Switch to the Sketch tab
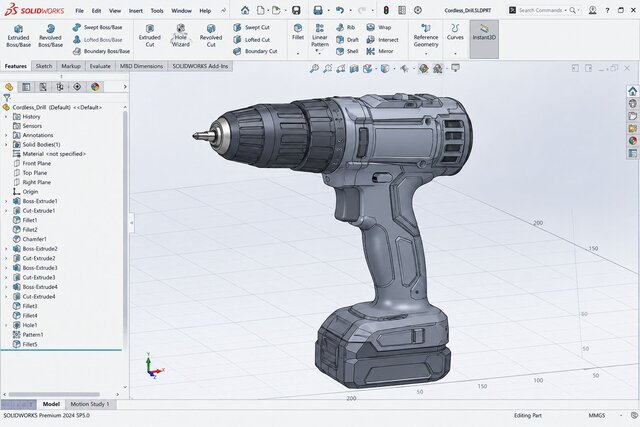This screenshot has height=427, width=640. point(44,66)
